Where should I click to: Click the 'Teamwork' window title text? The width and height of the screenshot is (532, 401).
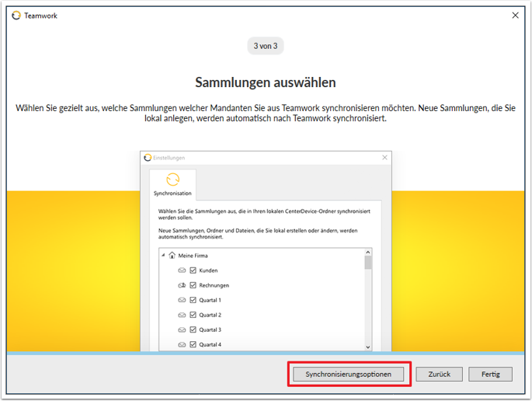click(40, 16)
